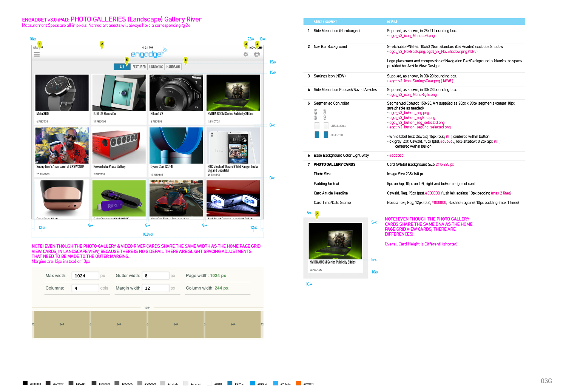Screen dimensions: 566x392
Task: Open the Moto 360 gallery thumbnail
Action: (62, 93)
